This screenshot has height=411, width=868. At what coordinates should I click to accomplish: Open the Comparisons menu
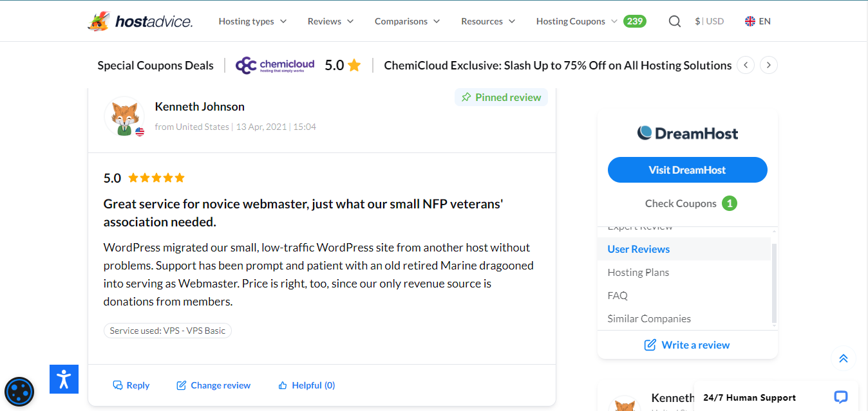pyautogui.click(x=407, y=21)
